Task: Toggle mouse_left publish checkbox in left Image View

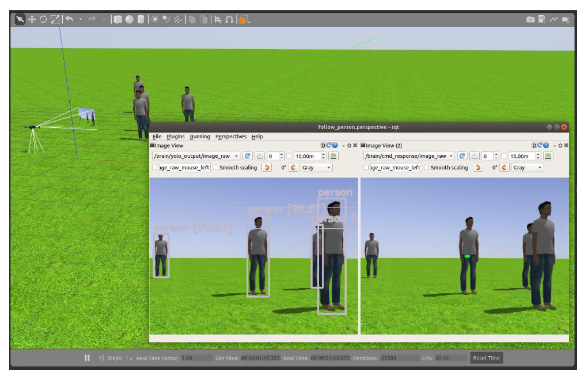Action: (x=155, y=167)
